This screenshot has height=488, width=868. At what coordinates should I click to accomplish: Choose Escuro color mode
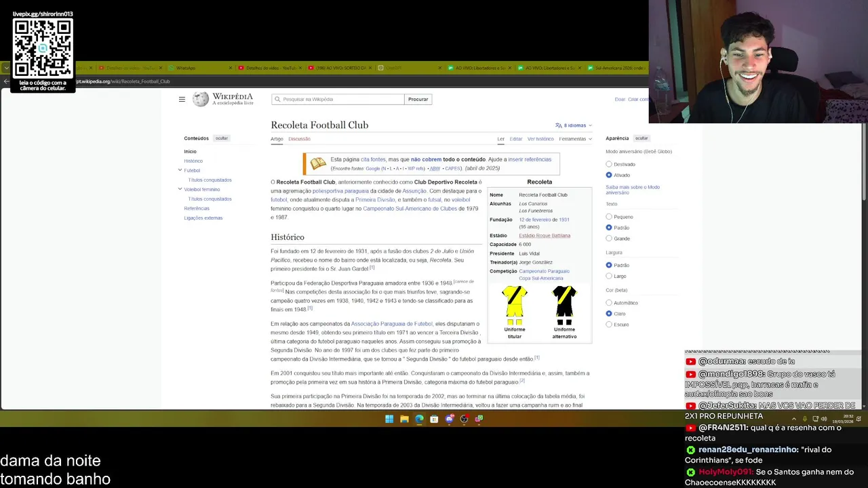click(x=608, y=325)
